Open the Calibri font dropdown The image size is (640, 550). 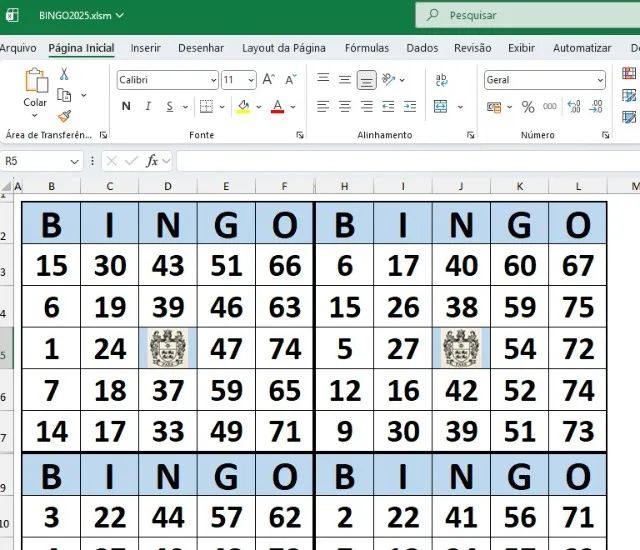click(x=213, y=80)
